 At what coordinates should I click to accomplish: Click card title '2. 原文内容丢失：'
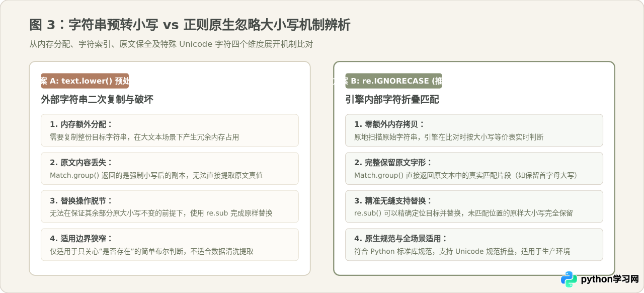click(81, 163)
